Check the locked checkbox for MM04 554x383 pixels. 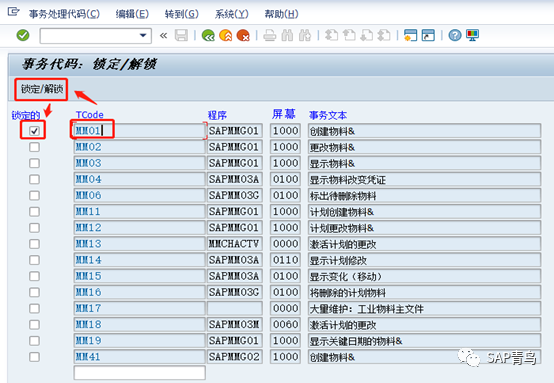pyautogui.click(x=34, y=179)
